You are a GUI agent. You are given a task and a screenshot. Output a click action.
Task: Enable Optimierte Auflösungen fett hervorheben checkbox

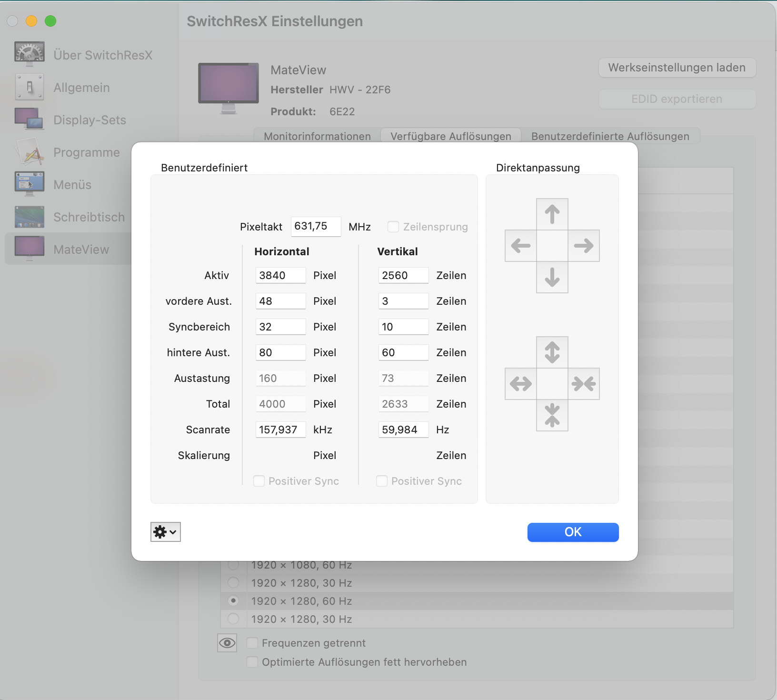click(252, 662)
